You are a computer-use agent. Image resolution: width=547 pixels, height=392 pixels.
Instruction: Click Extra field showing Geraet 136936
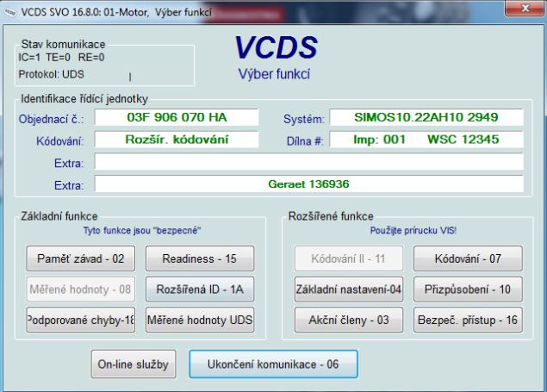[308, 184]
